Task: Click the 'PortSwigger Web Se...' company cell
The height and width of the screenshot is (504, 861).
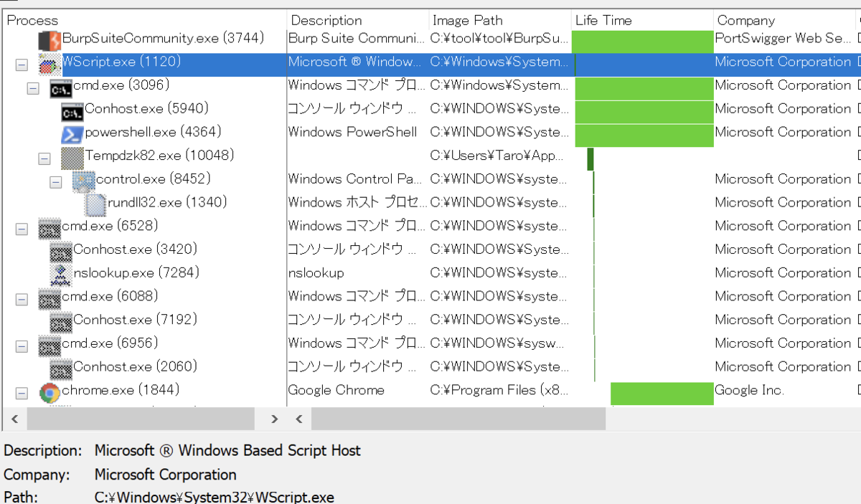Action: (784, 38)
